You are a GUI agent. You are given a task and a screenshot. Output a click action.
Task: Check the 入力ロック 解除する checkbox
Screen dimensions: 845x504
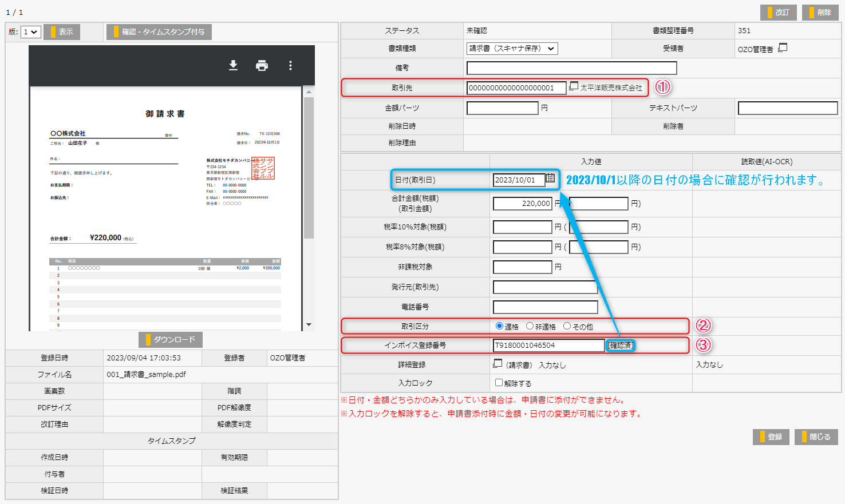pyautogui.click(x=499, y=383)
